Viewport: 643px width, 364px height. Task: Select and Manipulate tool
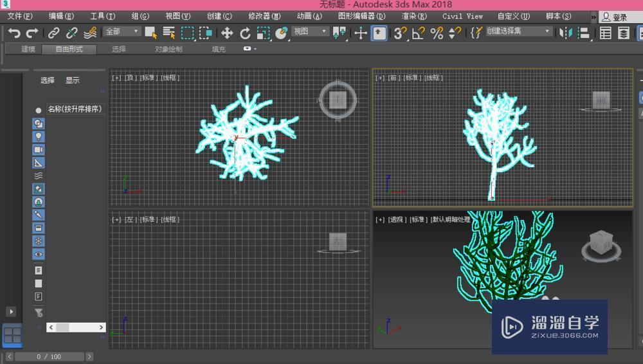[x=361, y=32]
